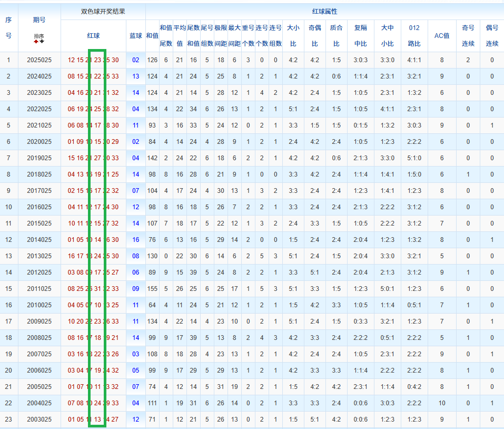Click the 最大间距 column header

pos(234,36)
